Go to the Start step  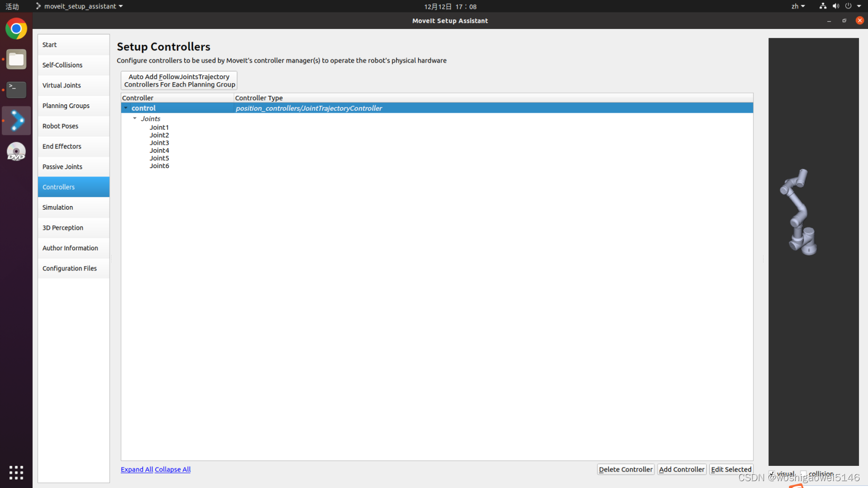74,45
